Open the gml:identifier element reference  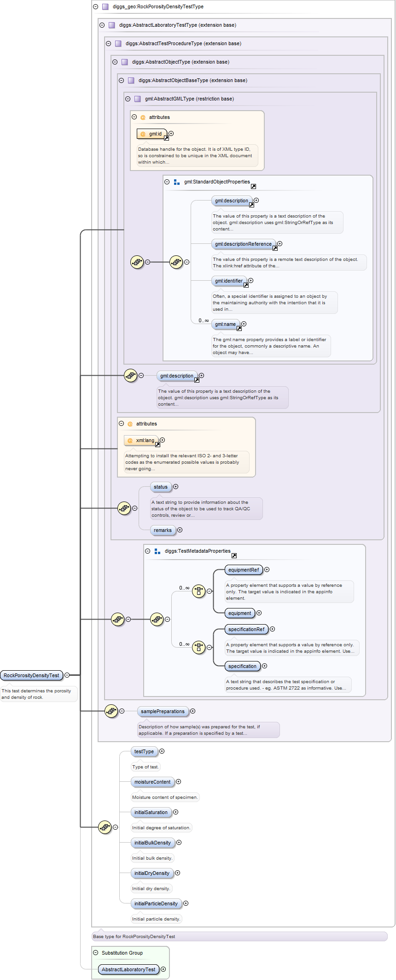point(246,285)
